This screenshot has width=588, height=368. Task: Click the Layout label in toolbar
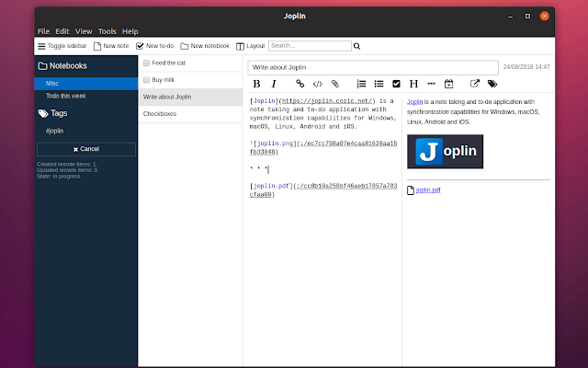tap(255, 46)
